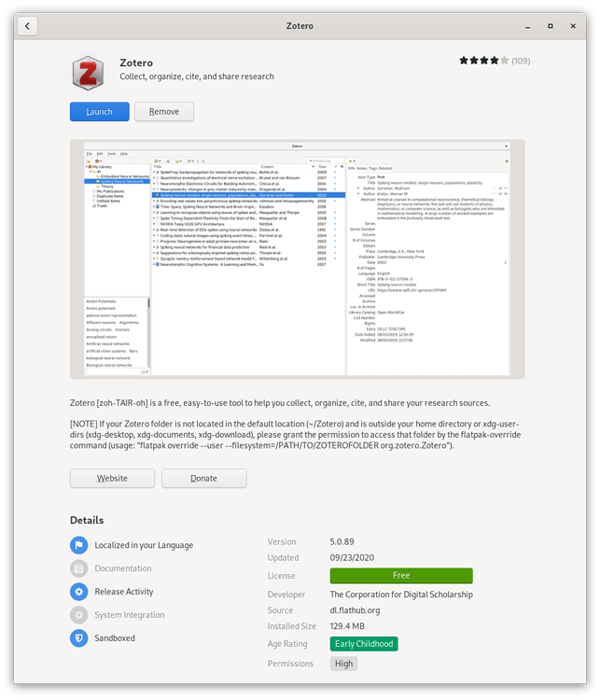This screenshot has height=700, width=600.
Task: Click the Release Activity gear icon
Action: pyautogui.click(x=79, y=592)
